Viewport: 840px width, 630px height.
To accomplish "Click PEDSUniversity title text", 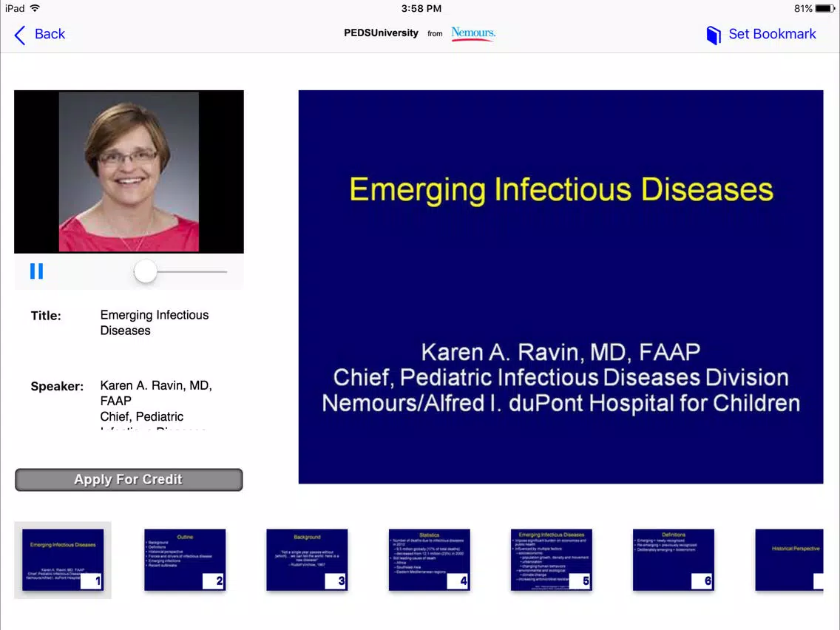I will click(381, 33).
